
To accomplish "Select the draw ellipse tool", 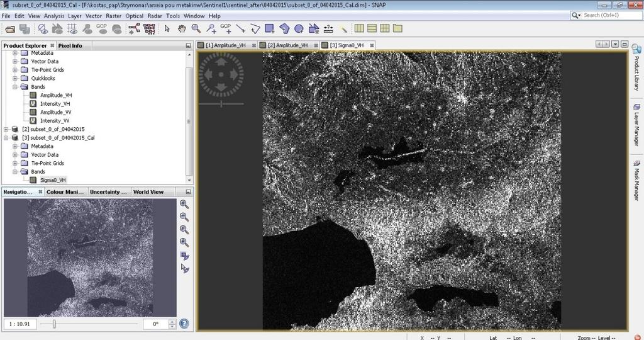I will (x=299, y=28).
